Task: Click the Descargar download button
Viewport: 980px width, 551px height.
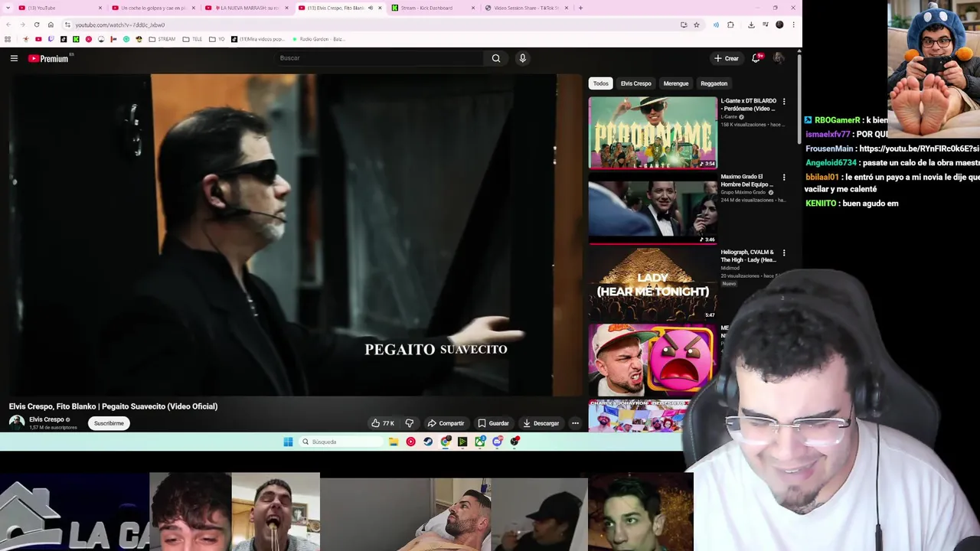Action: coord(541,423)
